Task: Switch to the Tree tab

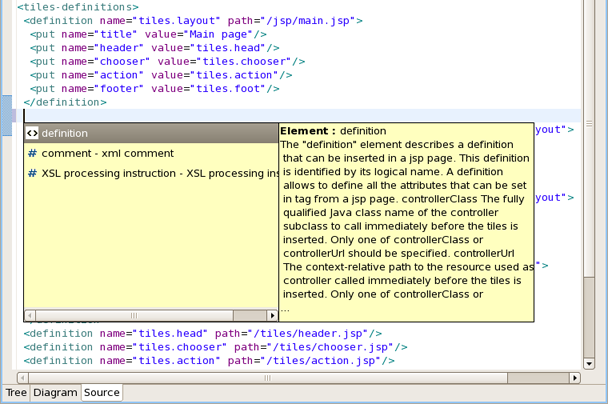Action: pyautogui.click(x=16, y=393)
